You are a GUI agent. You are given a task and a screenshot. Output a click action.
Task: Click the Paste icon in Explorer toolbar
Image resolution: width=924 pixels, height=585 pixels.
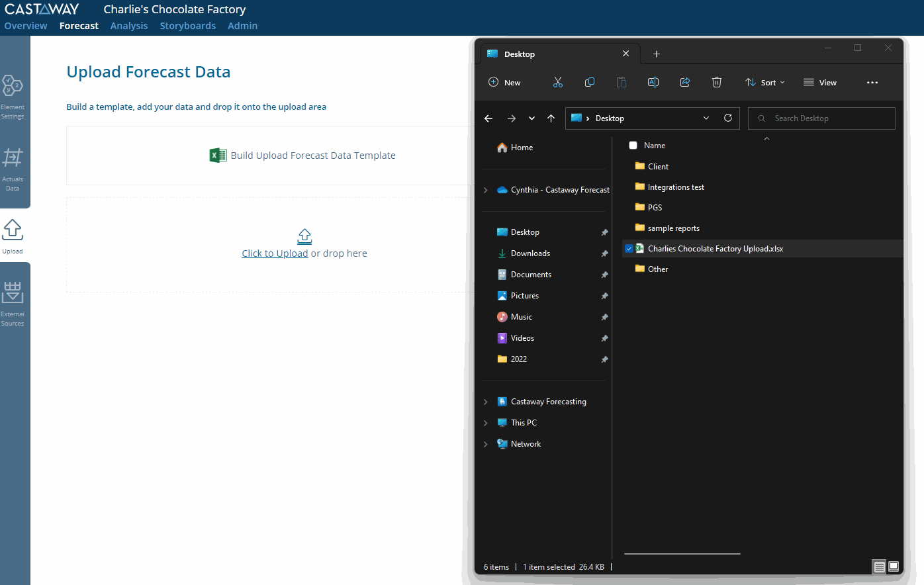[622, 82]
